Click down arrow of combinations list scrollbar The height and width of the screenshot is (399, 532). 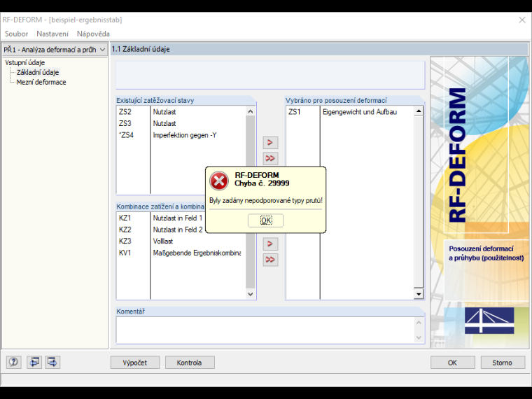(251, 294)
